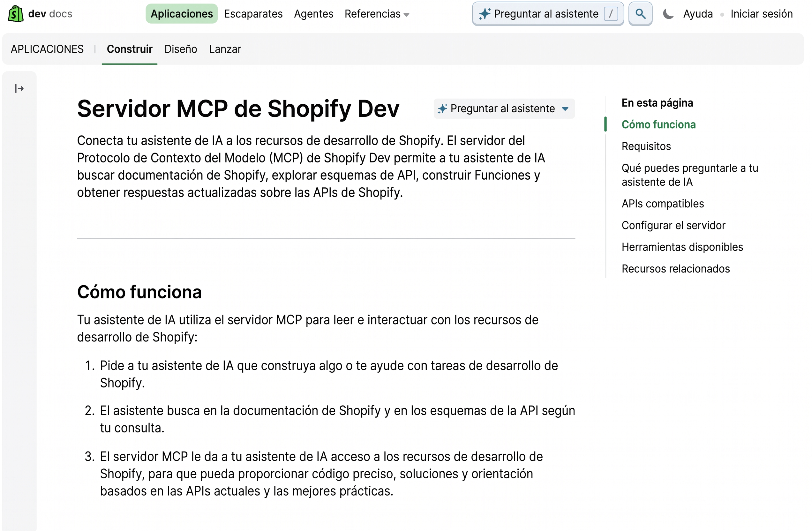
Task: Click list item starting 'El servidor MCP le da'
Action: click(321, 474)
